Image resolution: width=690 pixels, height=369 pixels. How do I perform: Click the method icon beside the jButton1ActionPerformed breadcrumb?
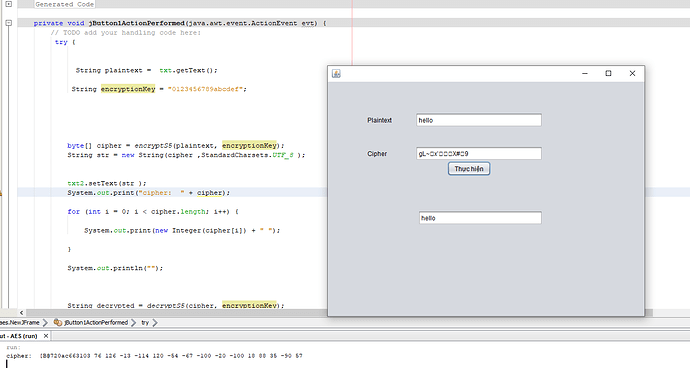coord(58,322)
